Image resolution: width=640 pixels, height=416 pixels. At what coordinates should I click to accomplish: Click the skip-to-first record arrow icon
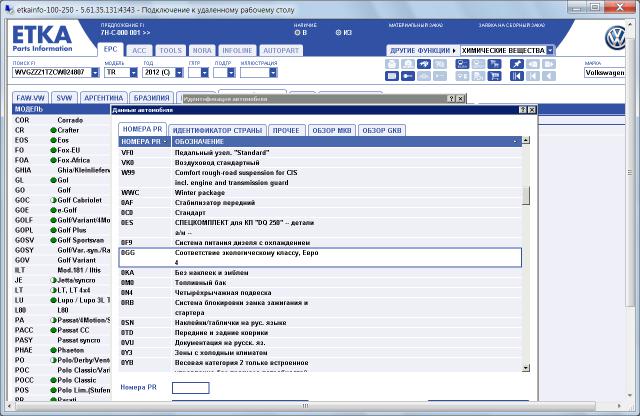click(516, 76)
